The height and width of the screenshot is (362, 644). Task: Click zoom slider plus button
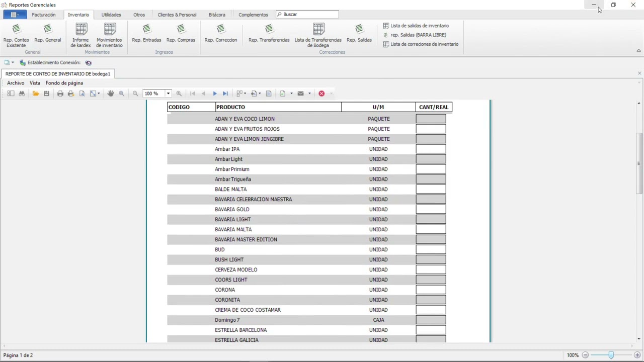[x=637, y=355]
